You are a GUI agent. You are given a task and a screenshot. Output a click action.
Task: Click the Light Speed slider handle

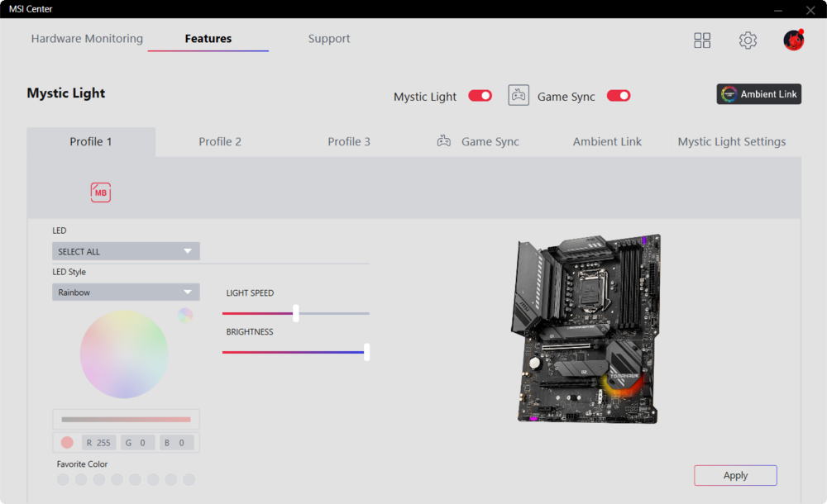coord(296,313)
